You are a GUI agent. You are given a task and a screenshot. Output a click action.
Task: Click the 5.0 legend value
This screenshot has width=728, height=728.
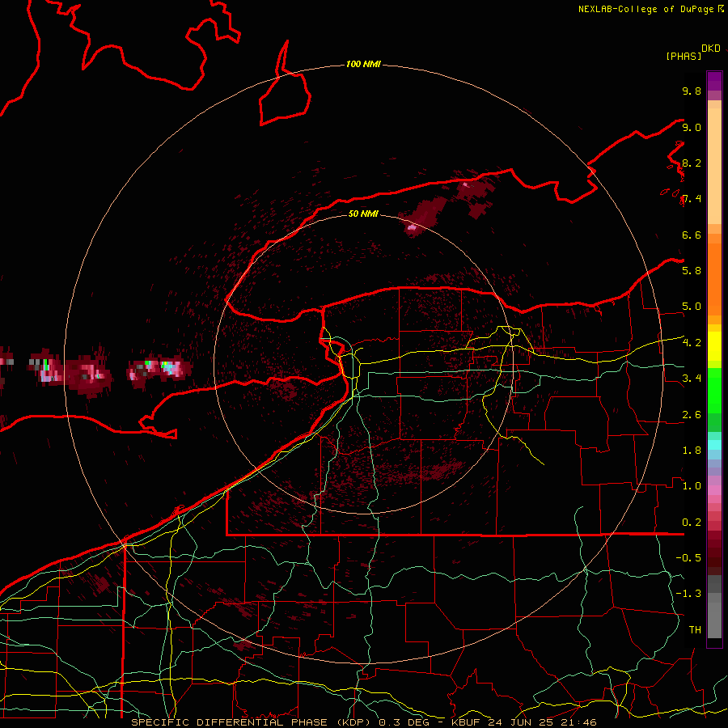pos(692,307)
